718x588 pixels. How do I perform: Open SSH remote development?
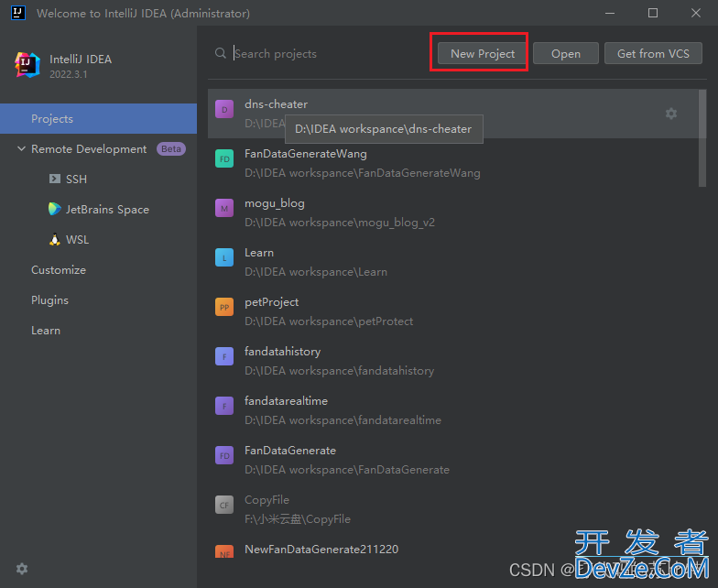[76, 180]
